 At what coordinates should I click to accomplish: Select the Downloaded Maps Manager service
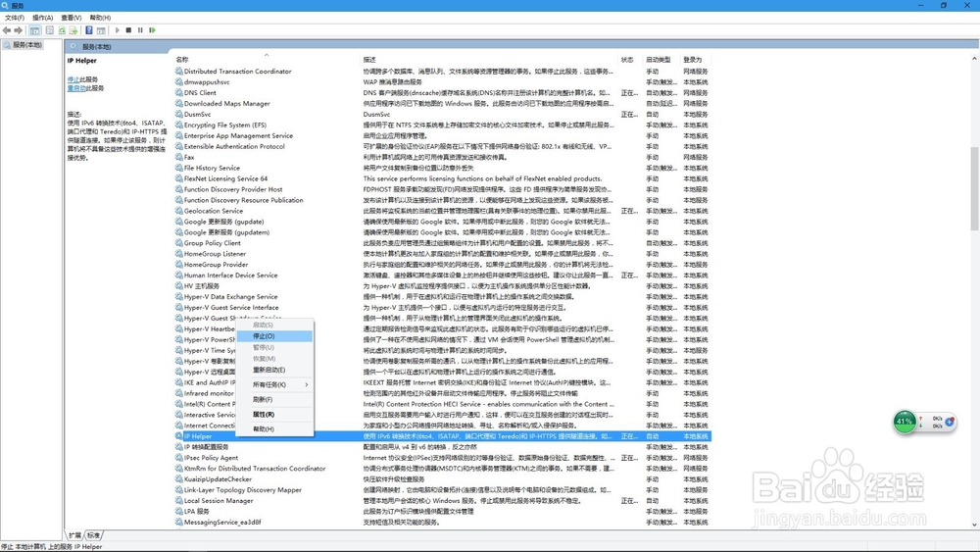click(443, 103)
